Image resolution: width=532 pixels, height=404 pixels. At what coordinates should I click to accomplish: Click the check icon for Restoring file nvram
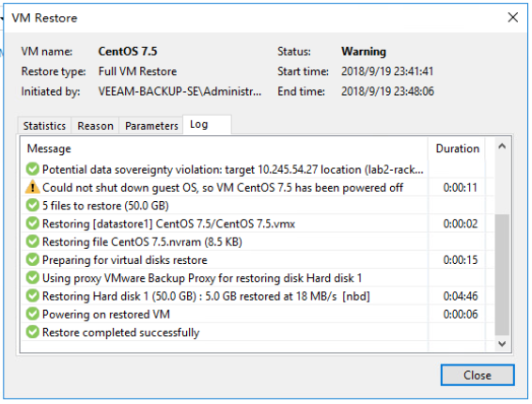33,241
